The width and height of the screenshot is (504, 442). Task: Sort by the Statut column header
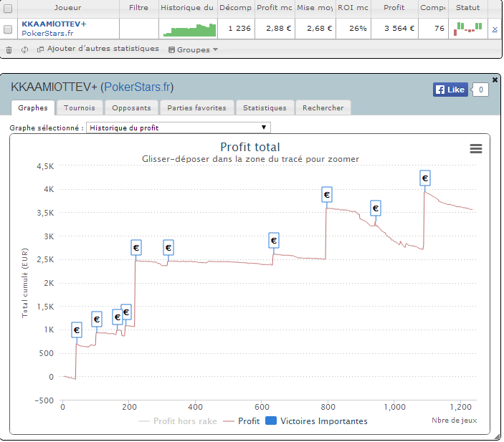click(467, 8)
